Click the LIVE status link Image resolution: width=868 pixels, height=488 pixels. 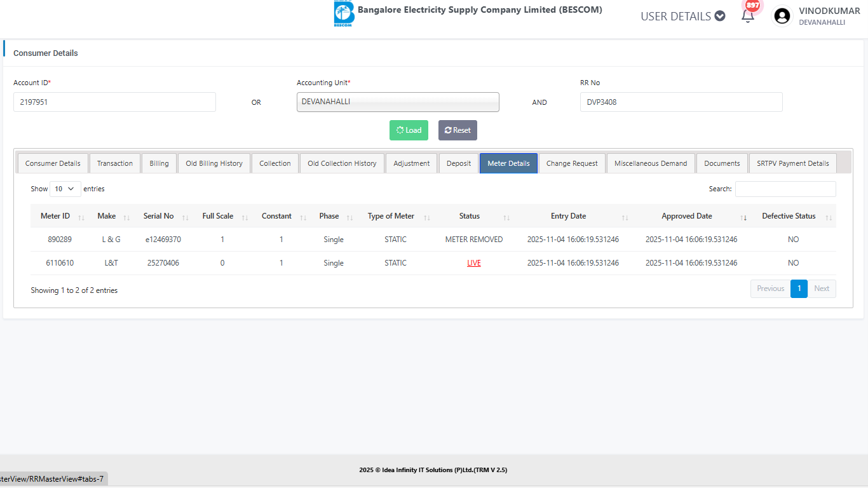474,263
